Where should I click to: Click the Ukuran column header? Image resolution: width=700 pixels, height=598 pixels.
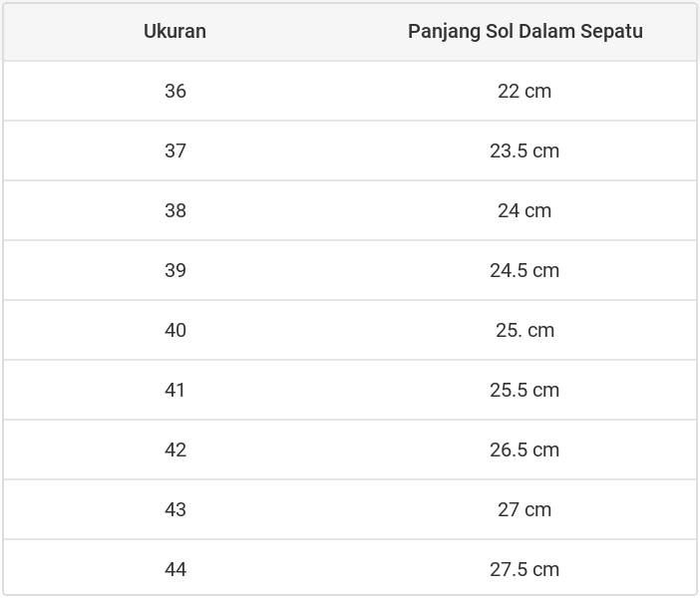pos(175,31)
